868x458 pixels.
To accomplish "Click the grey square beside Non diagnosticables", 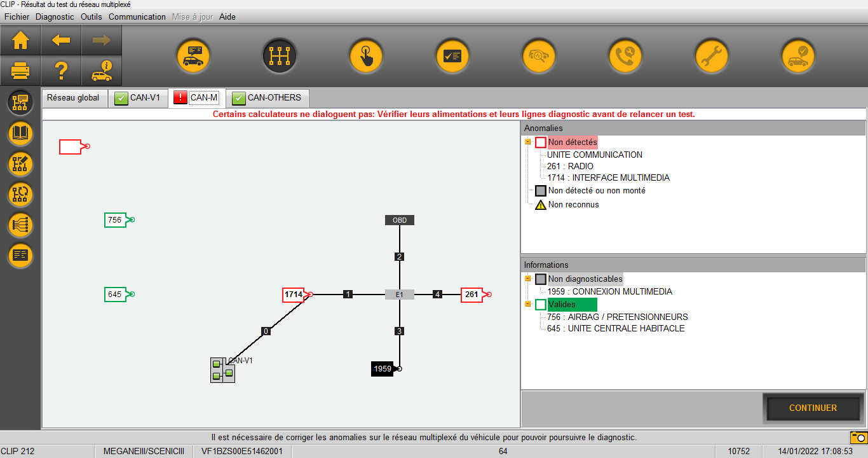I will [541, 279].
